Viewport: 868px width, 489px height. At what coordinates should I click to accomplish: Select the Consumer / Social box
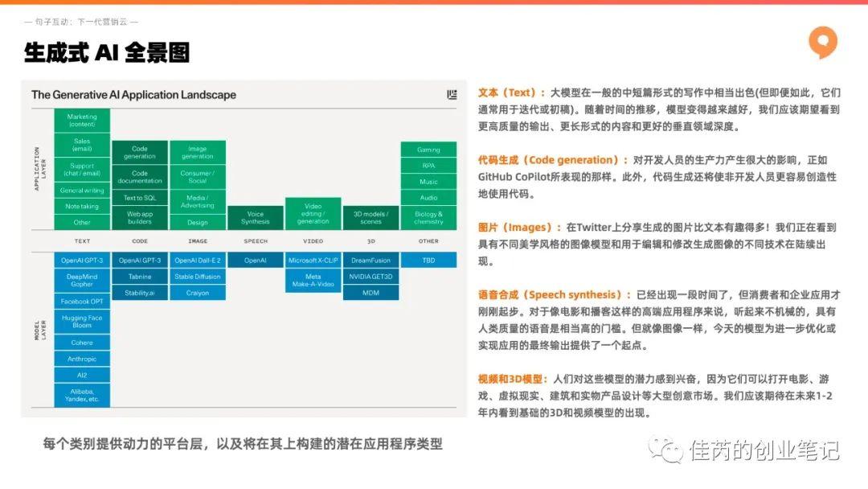[198, 177]
